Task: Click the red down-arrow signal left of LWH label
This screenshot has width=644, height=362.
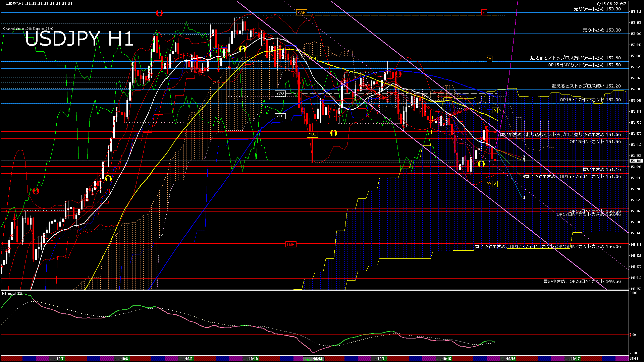Action: click(x=159, y=13)
